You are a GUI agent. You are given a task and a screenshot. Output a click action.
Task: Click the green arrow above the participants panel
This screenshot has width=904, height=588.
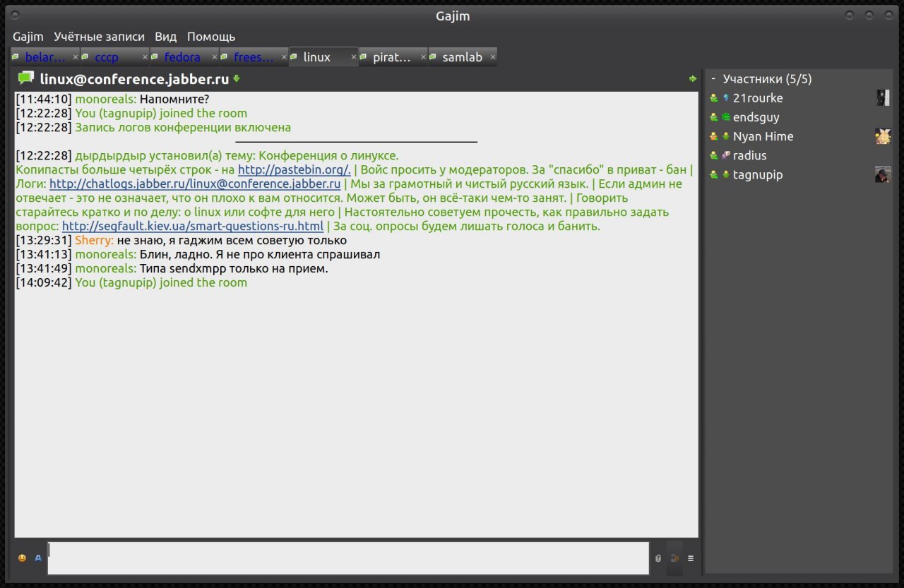[x=693, y=79]
